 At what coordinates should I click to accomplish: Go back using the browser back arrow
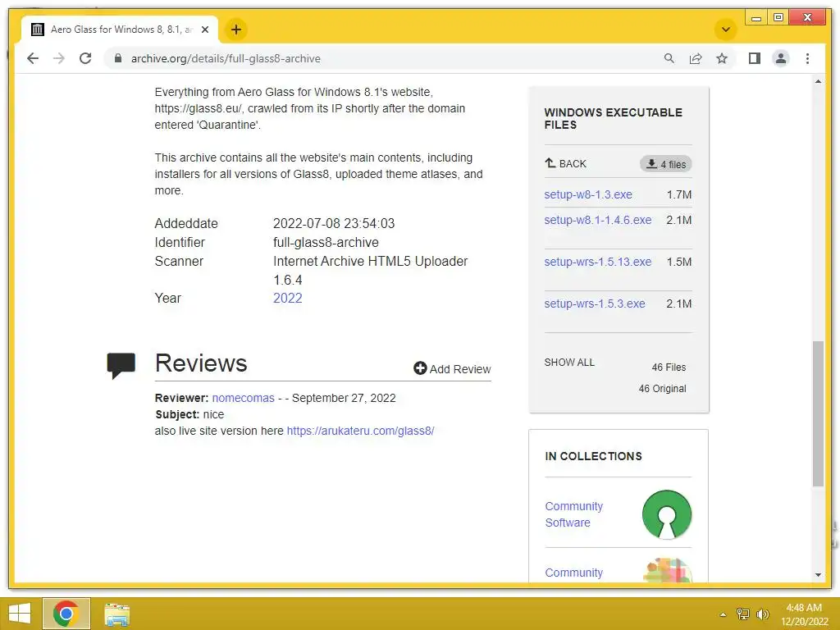click(33, 58)
